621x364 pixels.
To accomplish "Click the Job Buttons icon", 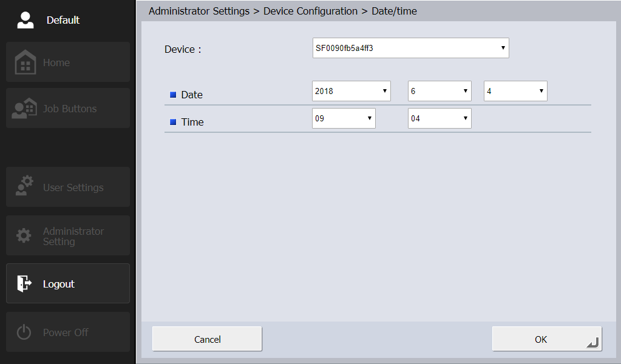I will 24,109.
